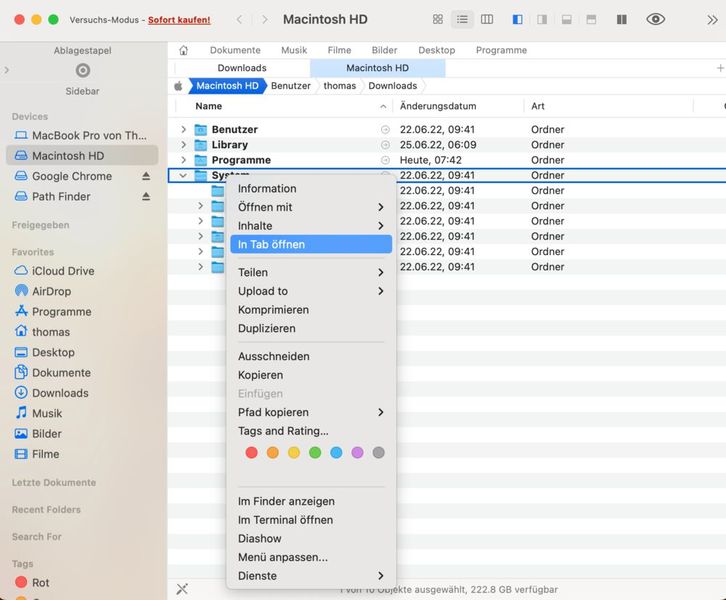Expand the Teilen submenu
The height and width of the screenshot is (600, 726).
coord(381,272)
